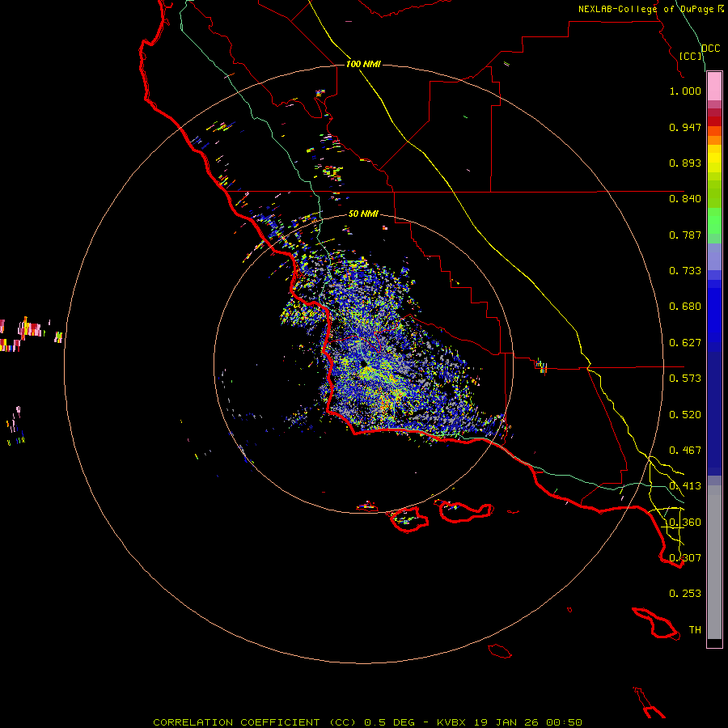Click the 0.253 scale value
This screenshot has height=728, width=728.
(x=685, y=594)
